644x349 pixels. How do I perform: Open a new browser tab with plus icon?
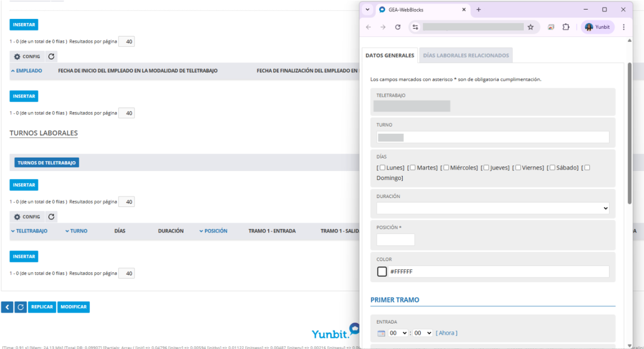tap(479, 9)
